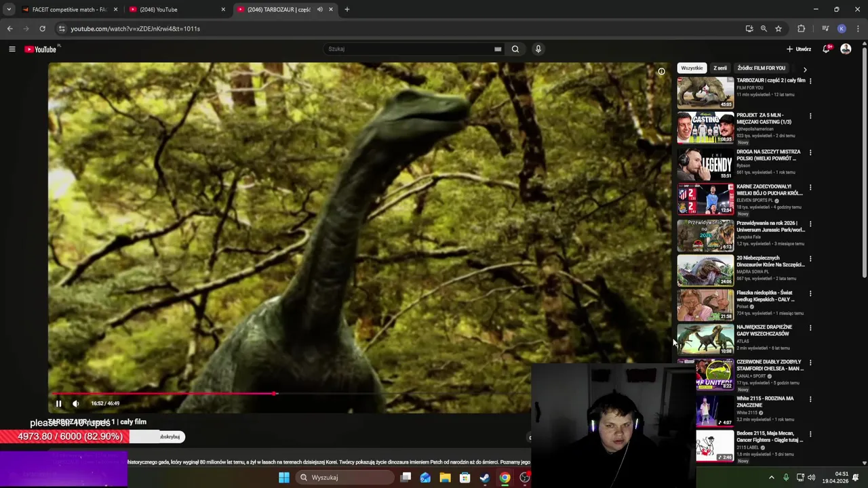Open 20 Niebezpiecznych Dinozaurów title
This screenshot has height=488, width=868.
coord(770,261)
